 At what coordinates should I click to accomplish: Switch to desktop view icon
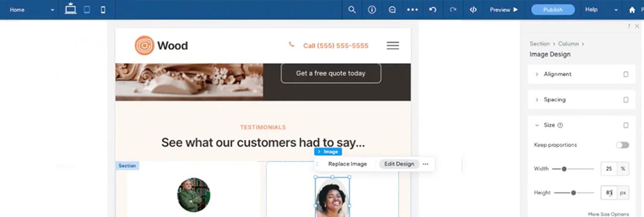71,9
